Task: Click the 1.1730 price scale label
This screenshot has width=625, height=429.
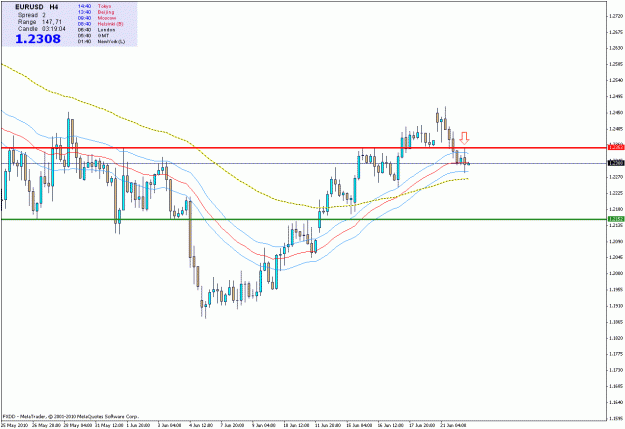Action: point(616,370)
